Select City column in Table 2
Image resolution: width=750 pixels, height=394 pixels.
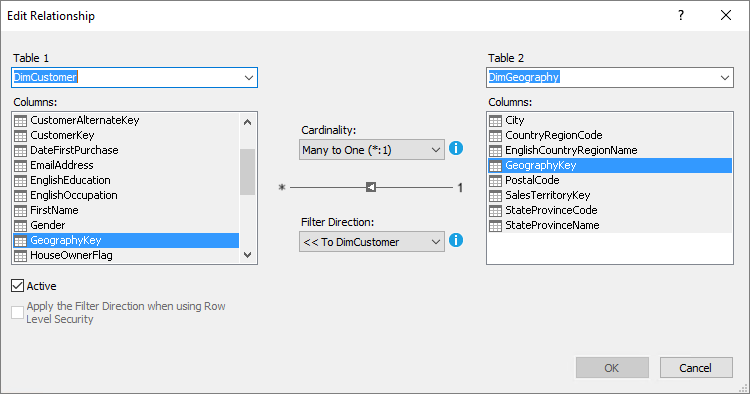[610, 120]
